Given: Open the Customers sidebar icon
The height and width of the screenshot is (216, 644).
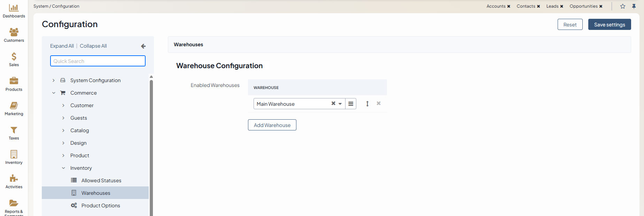Looking at the screenshot, I should pyautogui.click(x=14, y=32).
